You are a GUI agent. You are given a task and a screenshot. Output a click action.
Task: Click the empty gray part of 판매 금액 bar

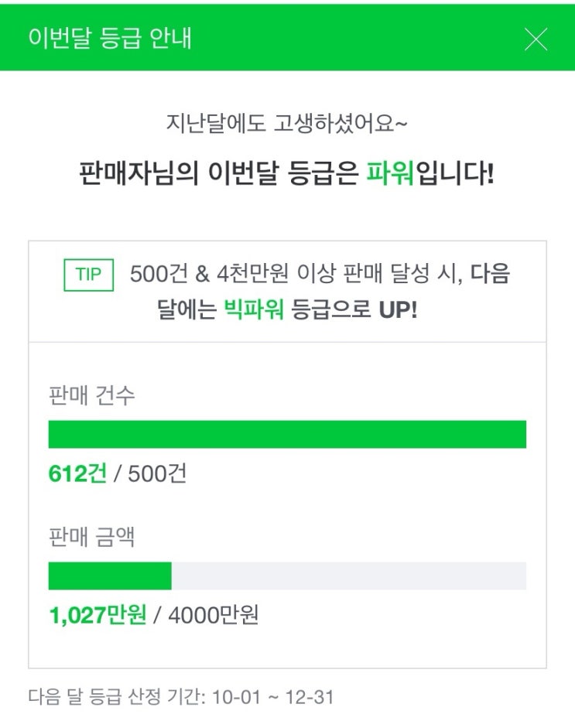[348, 576]
